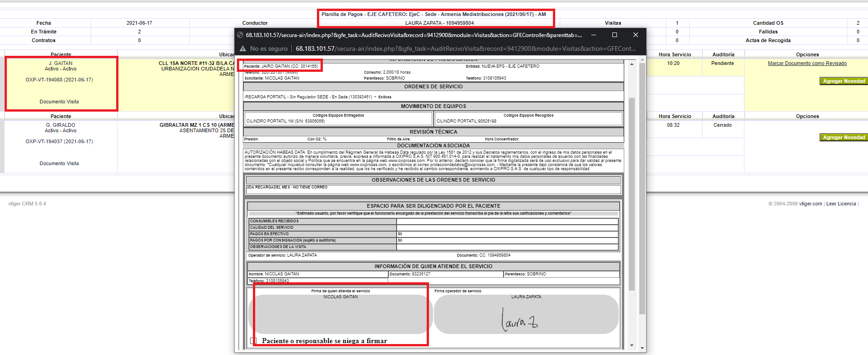Image resolution: width=868 pixels, height=355 pixels.
Task: Click the inner document vertical scrollbar thumb
Action: point(632,194)
